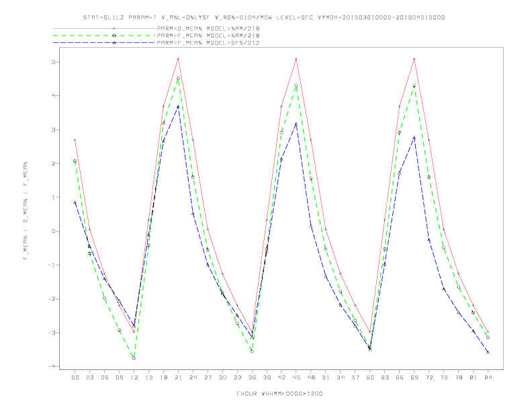Click x-axis tick label 75

(444, 377)
